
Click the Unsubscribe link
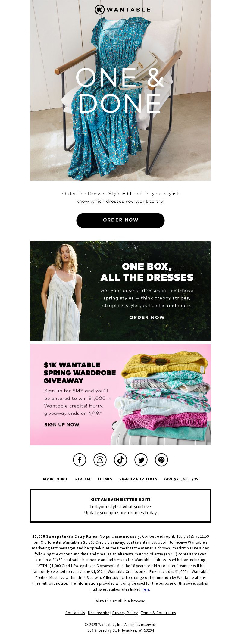click(99, 613)
